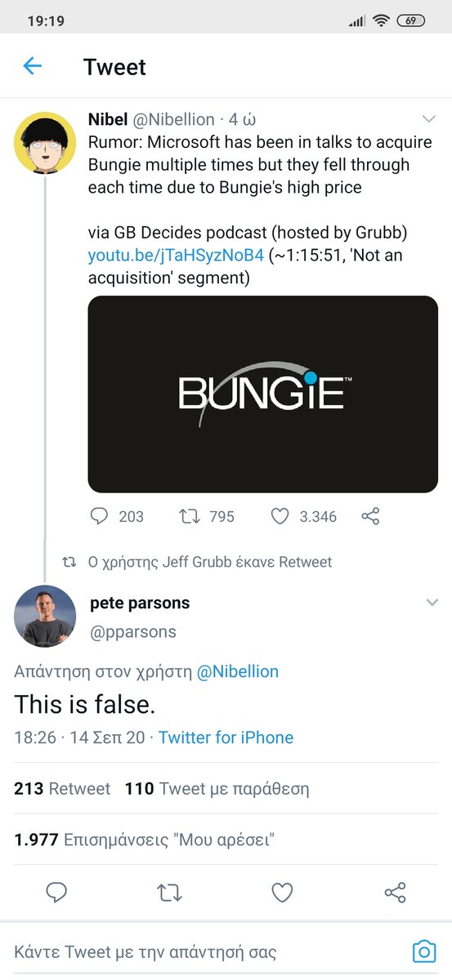
Task: Open youtu.be/jTaHSyzNoB4 link
Action: 176,256
